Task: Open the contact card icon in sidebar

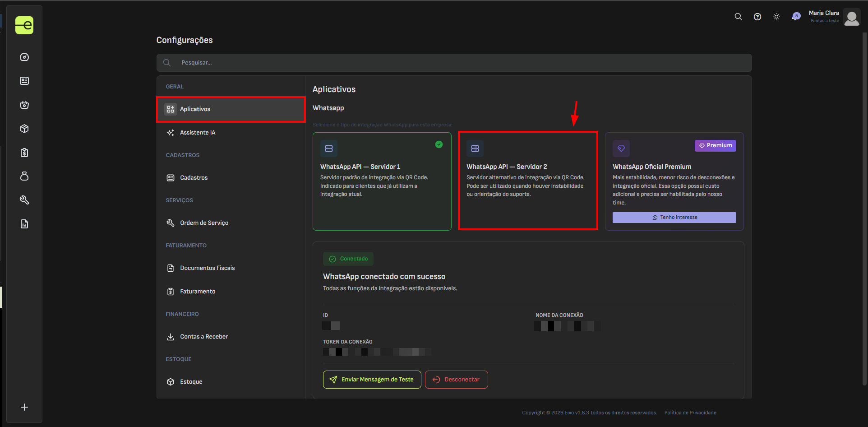Action: coord(24,81)
